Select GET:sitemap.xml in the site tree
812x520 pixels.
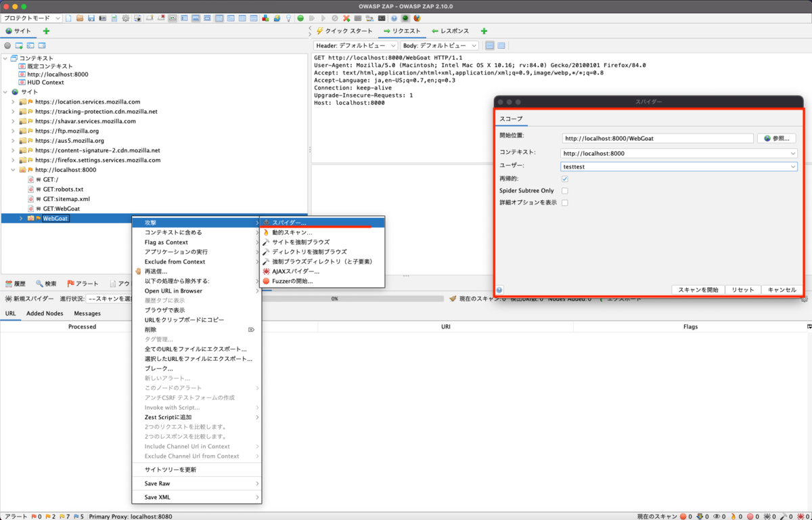[x=66, y=199]
